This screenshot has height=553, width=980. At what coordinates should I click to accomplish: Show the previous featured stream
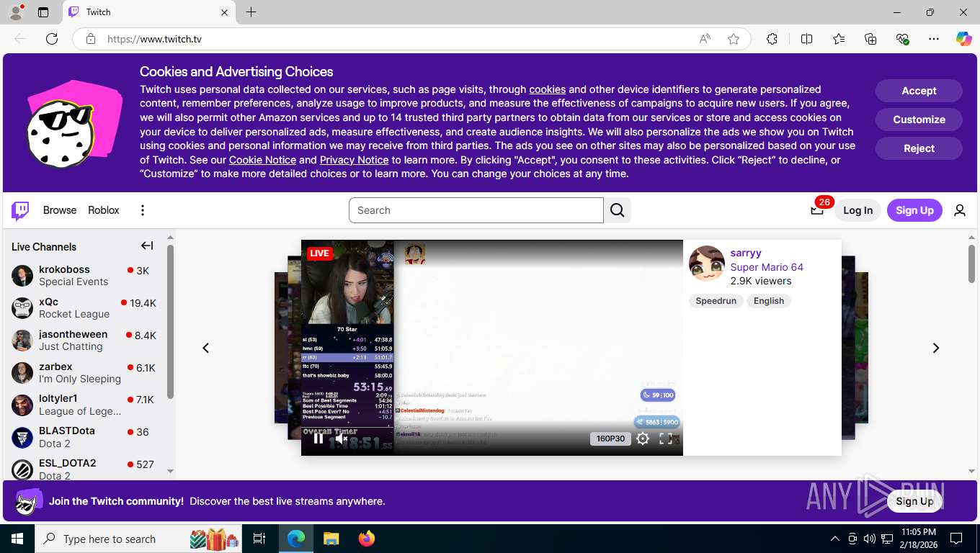205,348
